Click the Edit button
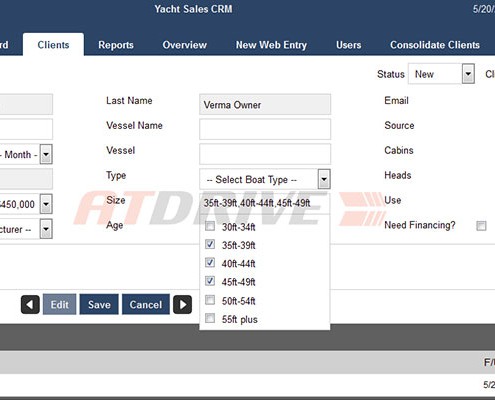The width and height of the screenshot is (495, 400). [x=60, y=304]
